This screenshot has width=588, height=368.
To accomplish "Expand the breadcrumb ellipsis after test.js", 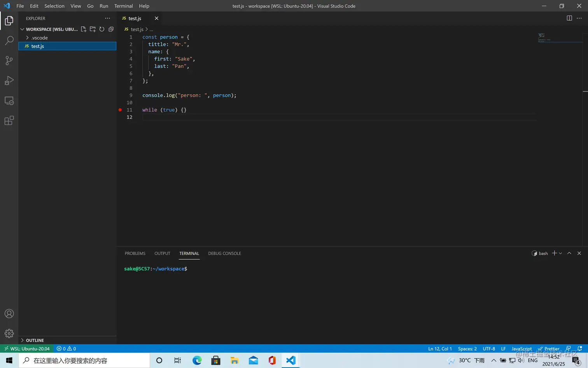I will coord(151,30).
